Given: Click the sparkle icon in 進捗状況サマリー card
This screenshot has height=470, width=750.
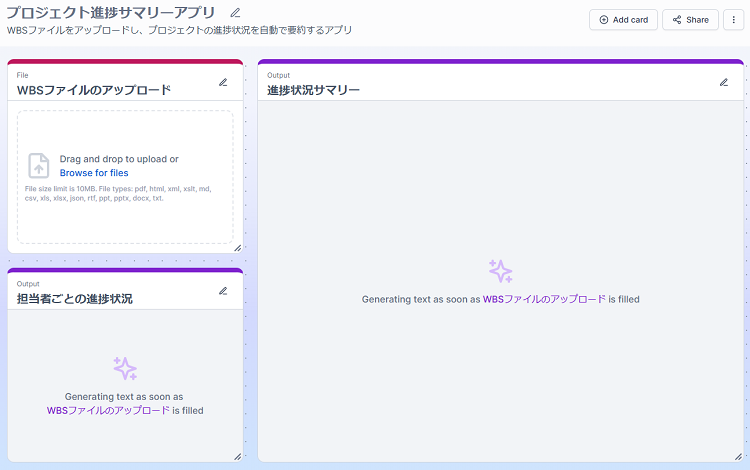Looking at the screenshot, I should tap(500, 271).
